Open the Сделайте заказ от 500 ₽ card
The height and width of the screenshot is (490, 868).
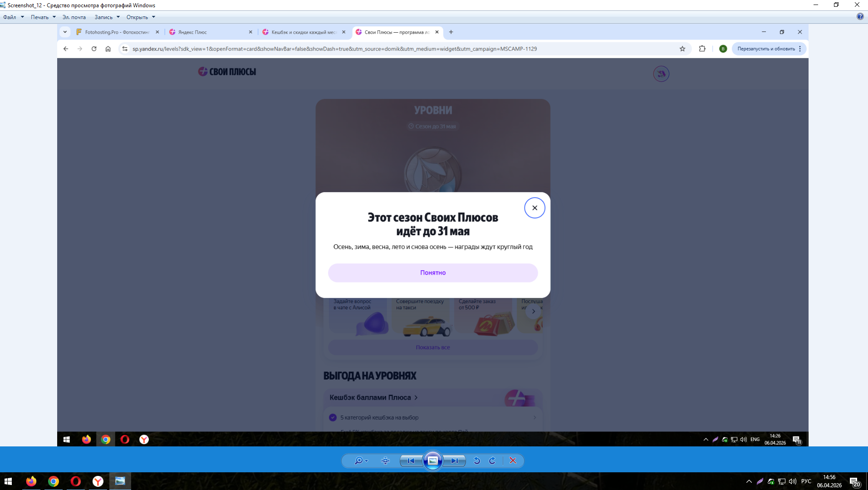pos(483,317)
